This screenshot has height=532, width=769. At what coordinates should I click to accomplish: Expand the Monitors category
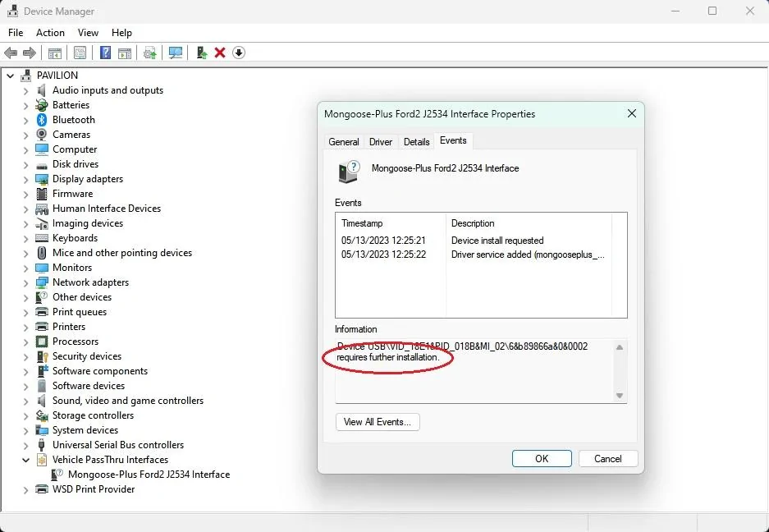point(26,268)
